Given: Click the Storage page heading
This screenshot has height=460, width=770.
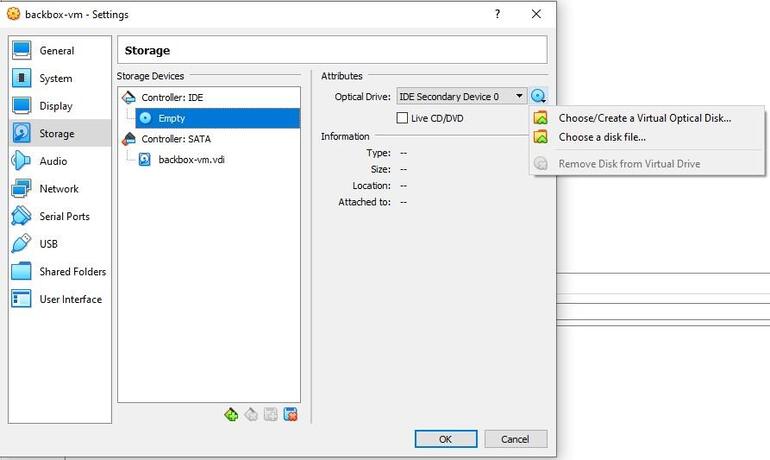Looking at the screenshot, I should pos(147,50).
